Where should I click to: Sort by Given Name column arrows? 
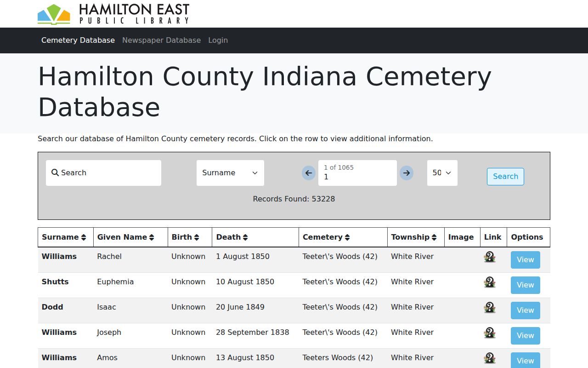[x=152, y=237]
